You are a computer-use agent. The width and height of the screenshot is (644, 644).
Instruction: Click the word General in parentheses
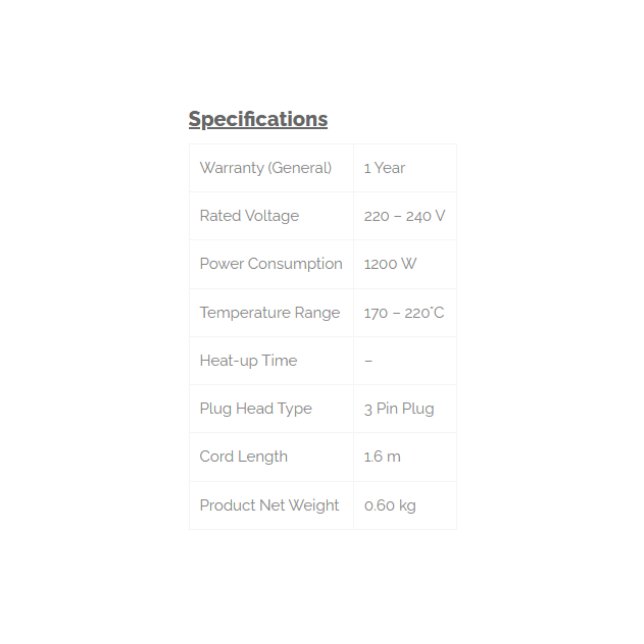[300, 168]
